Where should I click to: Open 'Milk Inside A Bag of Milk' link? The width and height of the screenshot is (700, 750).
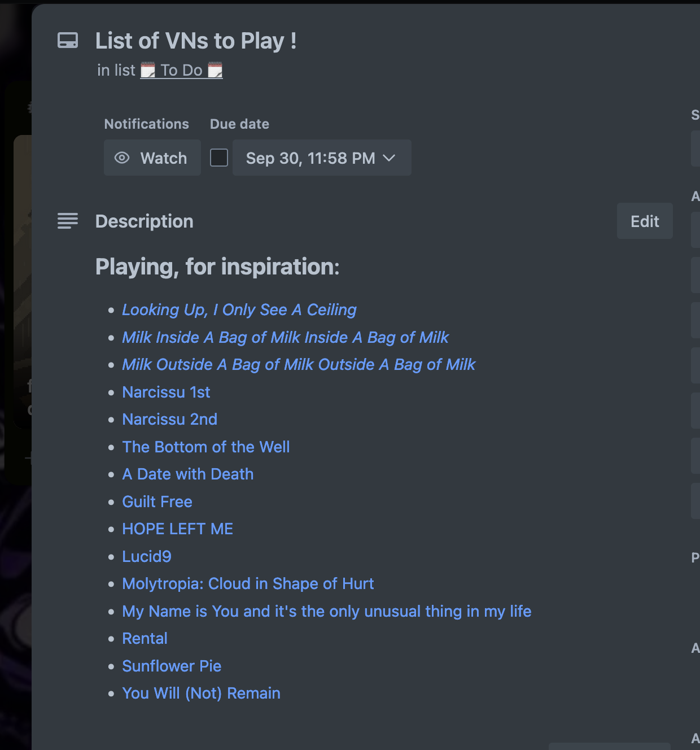[286, 337]
